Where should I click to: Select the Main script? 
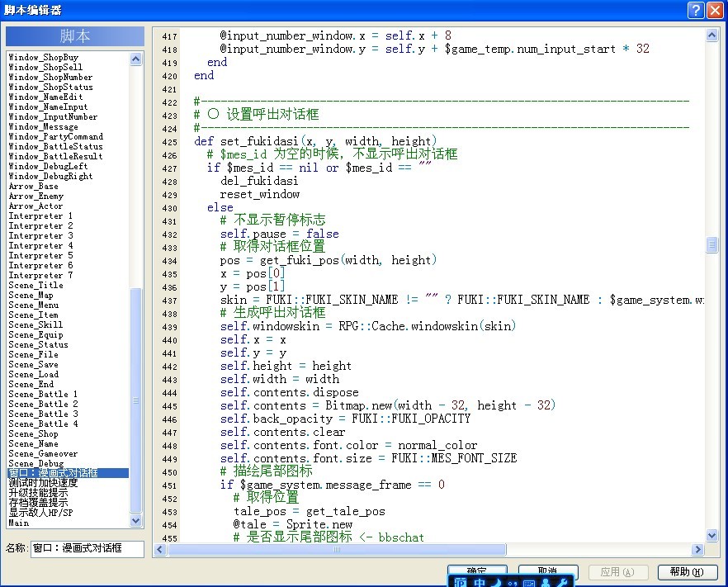(18, 523)
